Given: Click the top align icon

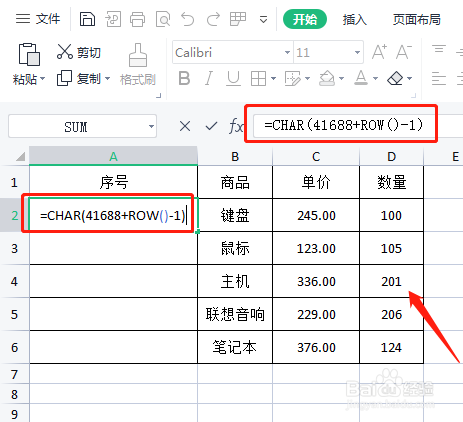Looking at the screenshot, I should (439, 49).
